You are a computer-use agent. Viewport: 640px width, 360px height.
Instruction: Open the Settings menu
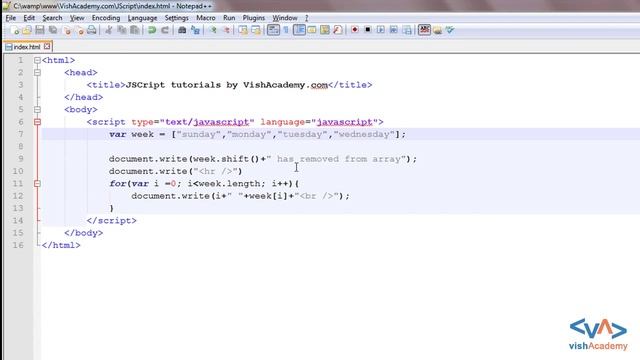(x=176, y=18)
